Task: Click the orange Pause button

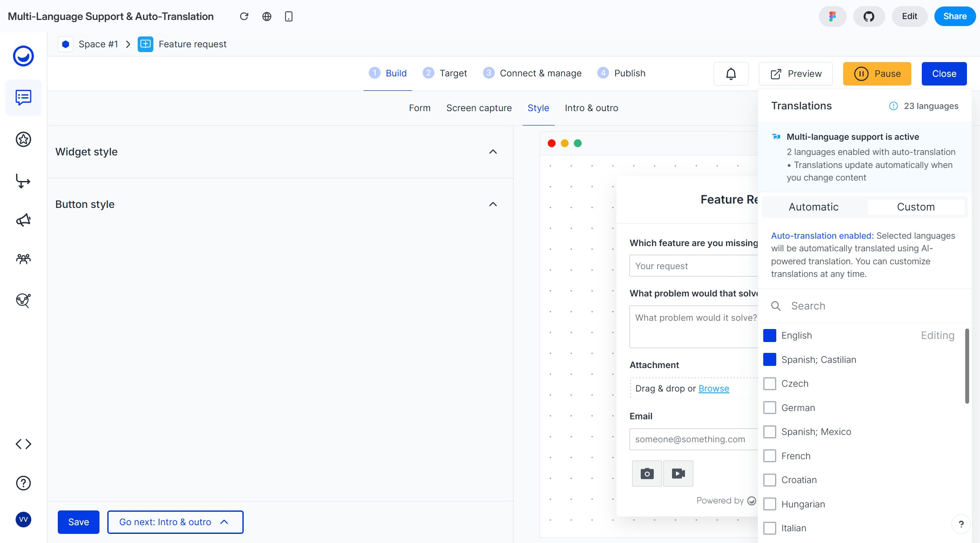Action: pyautogui.click(x=877, y=74)
